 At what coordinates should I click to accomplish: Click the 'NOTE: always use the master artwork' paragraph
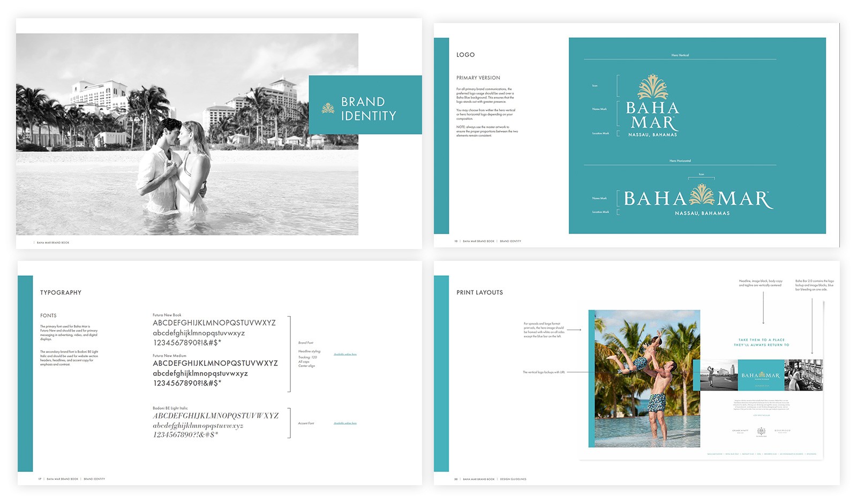pyautogui.click(x=487, y=131)
